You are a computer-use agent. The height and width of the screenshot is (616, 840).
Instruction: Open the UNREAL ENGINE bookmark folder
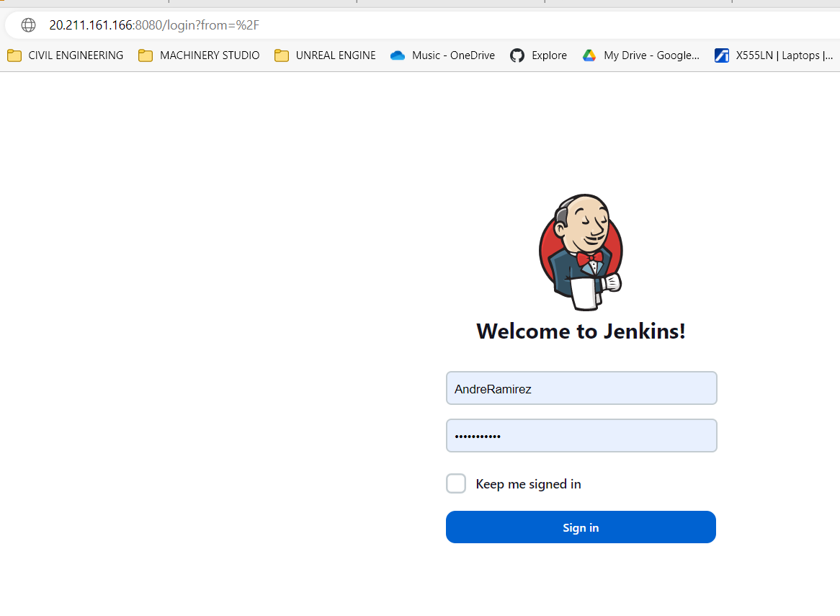325,55
